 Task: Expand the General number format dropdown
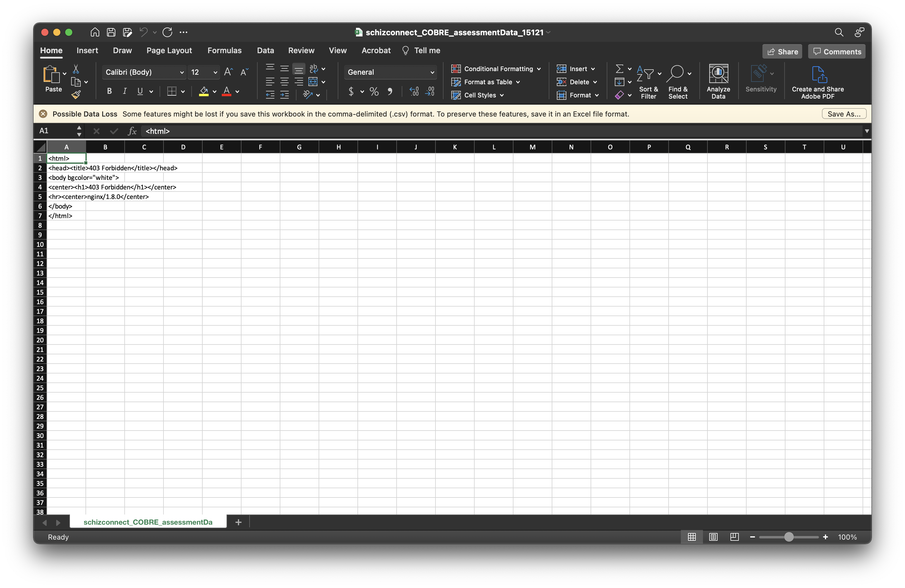(x=390, y=72)
